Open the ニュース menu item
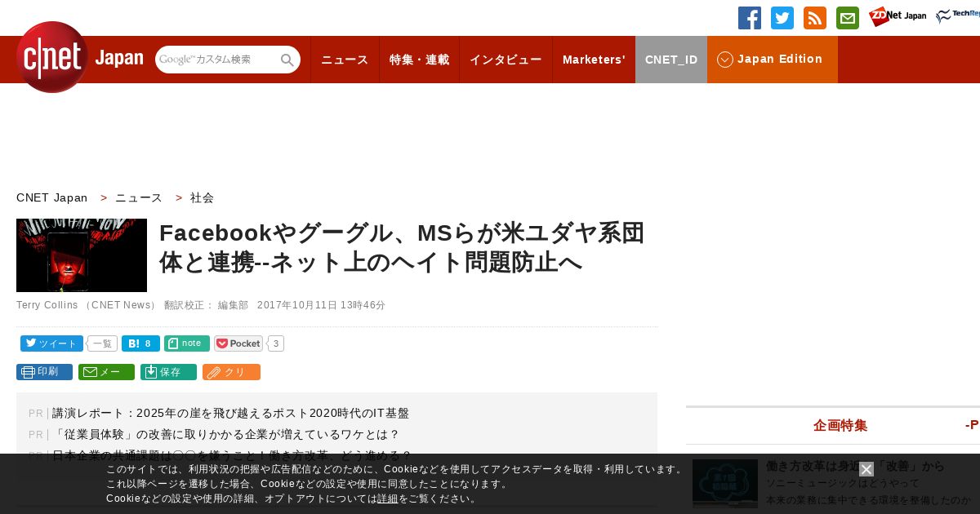This screenshot has width=980, height=514. 345,60
